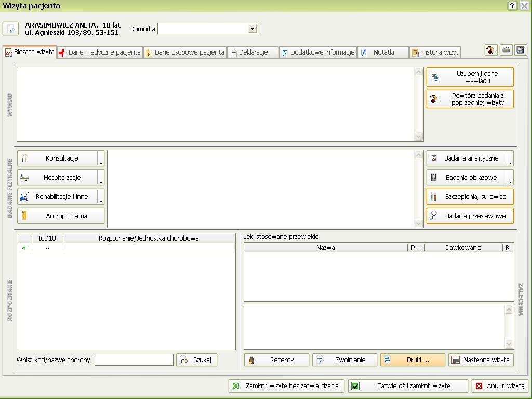Open Dane medyczne pacjenta tab
The width and height of the screenshot is (532, 399).
pos(100,52)
